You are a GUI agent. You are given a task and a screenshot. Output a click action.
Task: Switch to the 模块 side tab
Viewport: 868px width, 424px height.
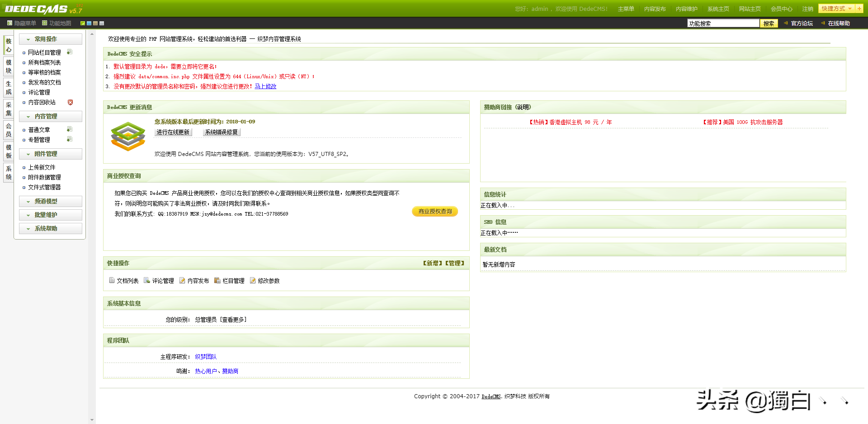(x=8, y=66)
